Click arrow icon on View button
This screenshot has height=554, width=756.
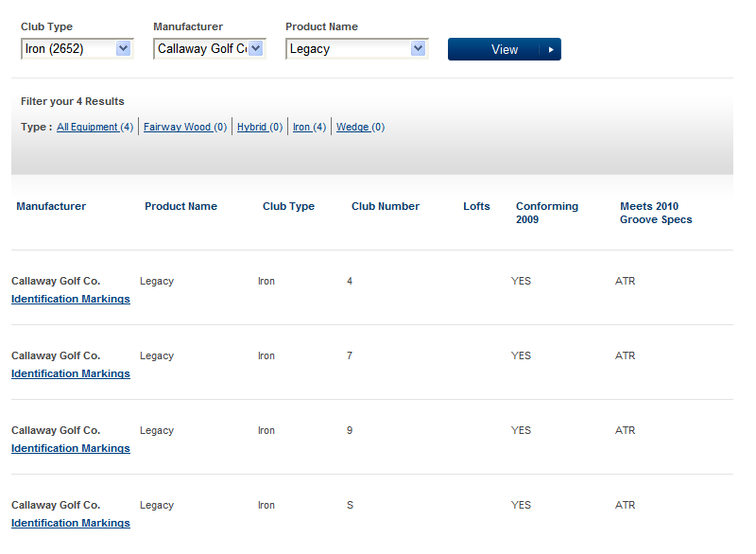(x=551, y=50)
